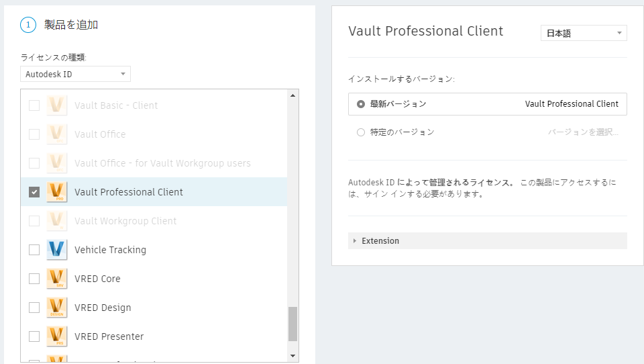The image size is (644, 364).
Task: Click the VRED Presenter product icon
Action: pos(56,336)
